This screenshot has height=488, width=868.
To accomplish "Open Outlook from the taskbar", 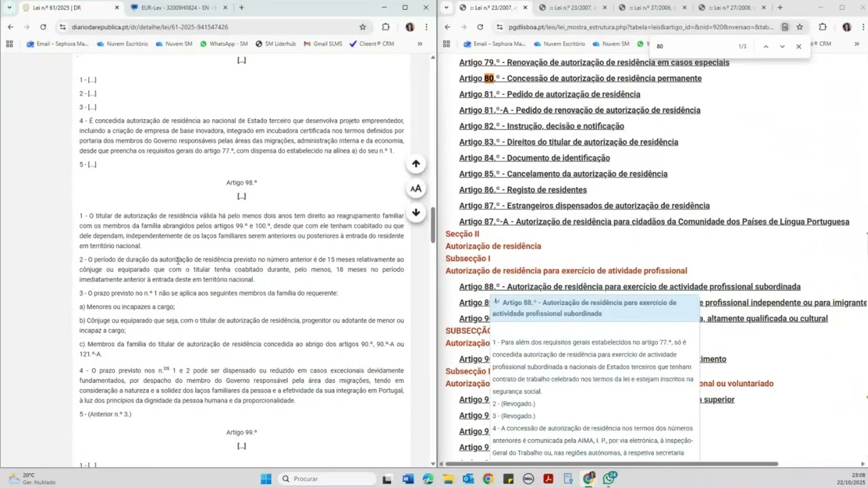I will tap(468, 479).
